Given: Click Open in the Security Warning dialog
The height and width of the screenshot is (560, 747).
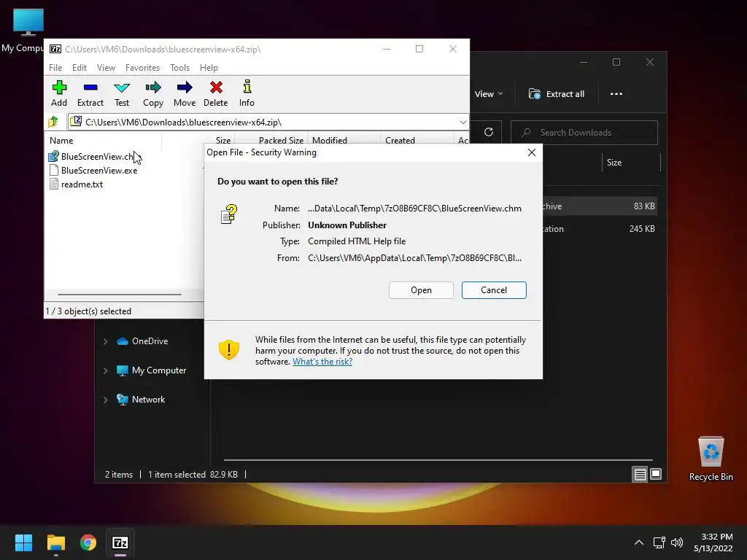Looking at the screenshot, I should (421, 290).
